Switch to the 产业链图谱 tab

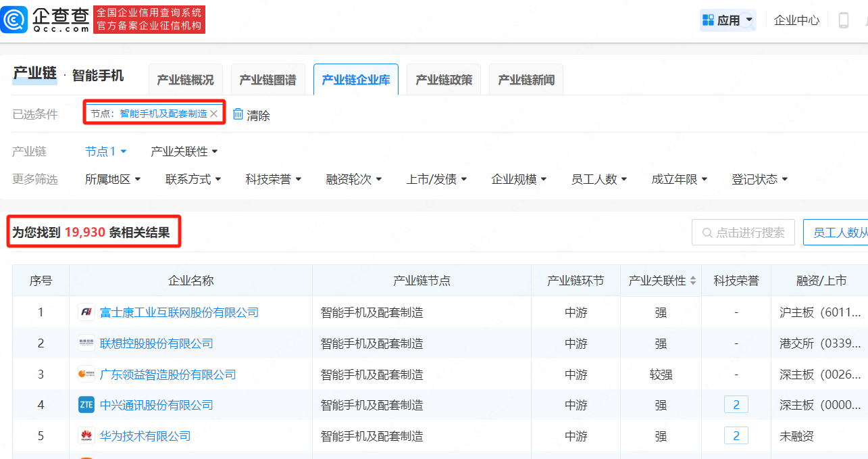267,80
